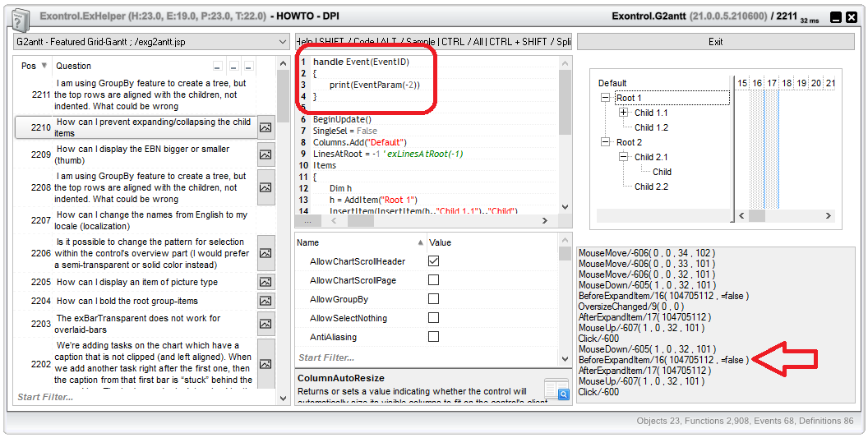
Task: Enable the AllowGroupBy checkbox
Action: [433, 299]
